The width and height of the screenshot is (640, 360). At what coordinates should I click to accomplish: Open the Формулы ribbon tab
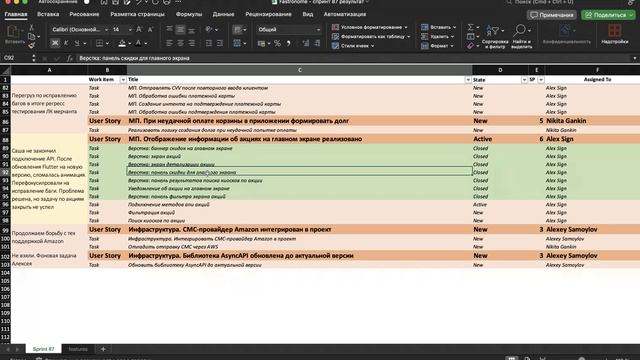pos(189,14)
